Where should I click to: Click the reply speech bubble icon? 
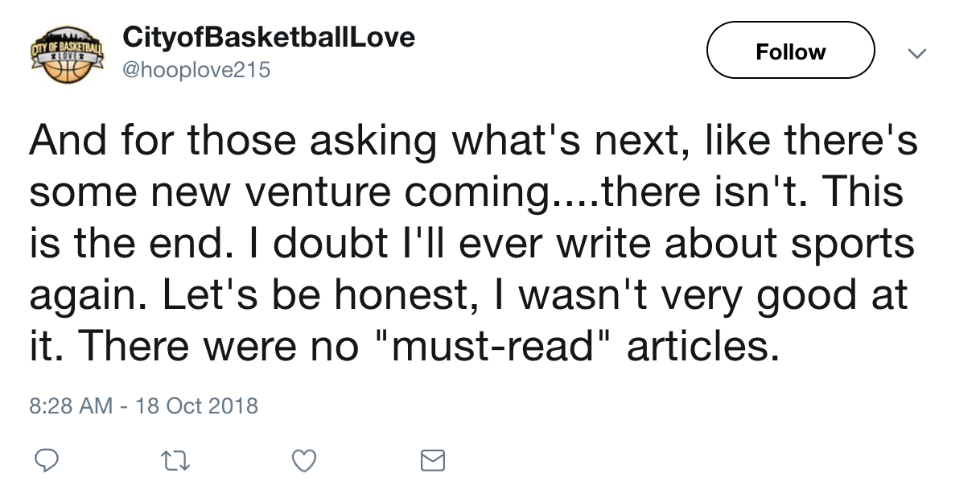47,460
